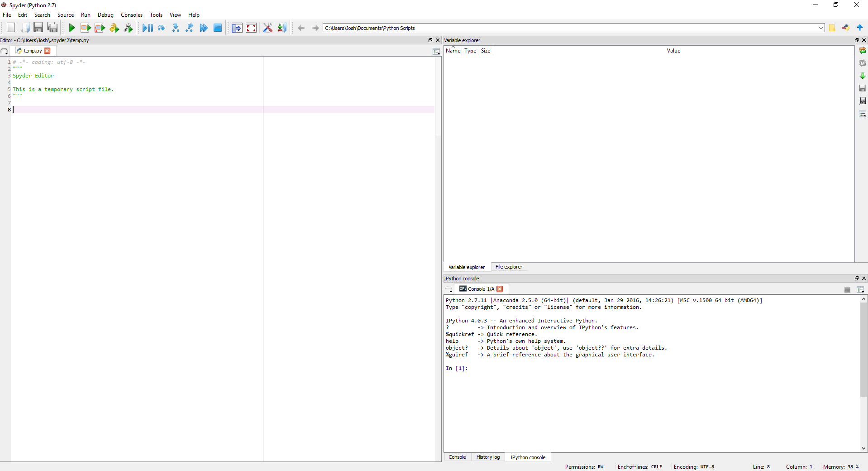Go back to the previous cursor position
The width and height of the screenshot is (868, 471).
click(301, 28)
